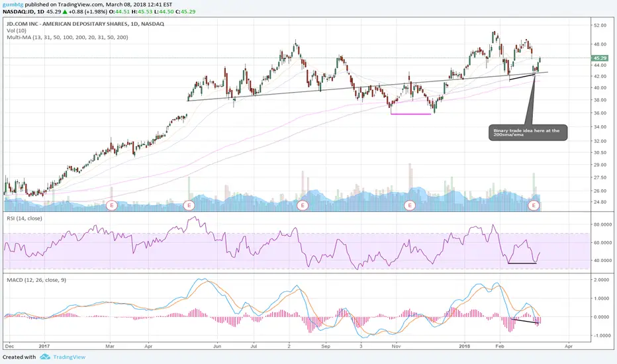617x364 pixels.
Task: Click the L:44.50 low value
Action: point(164,12)
